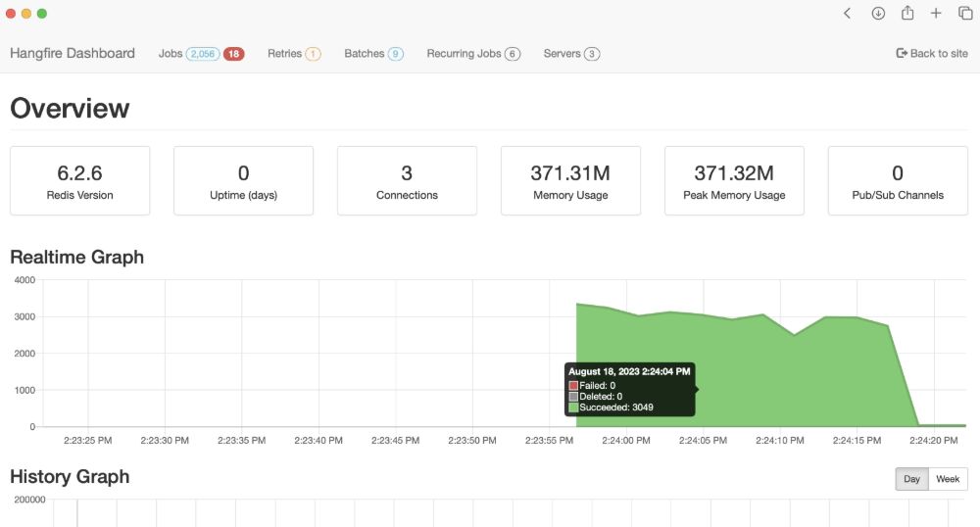The height and width of the screenshot is (527, 980).
Task: Go to the Retries page
Action: (x=284, y=53)
